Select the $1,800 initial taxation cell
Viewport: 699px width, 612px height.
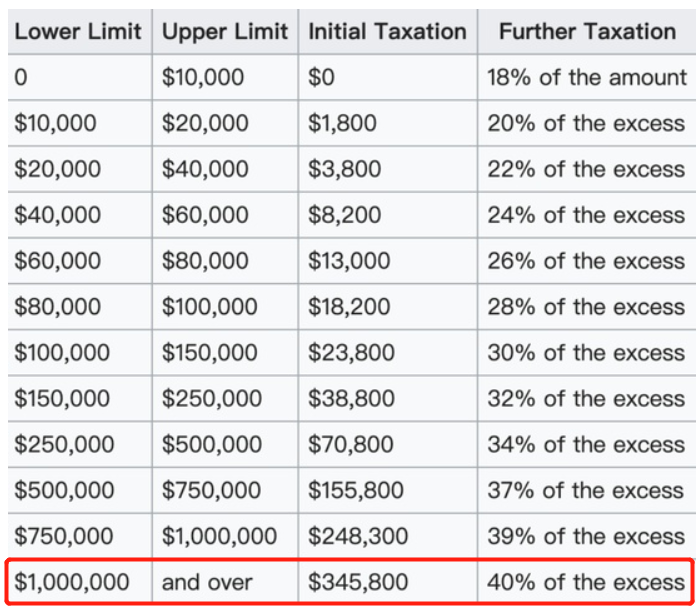(343, 124)
